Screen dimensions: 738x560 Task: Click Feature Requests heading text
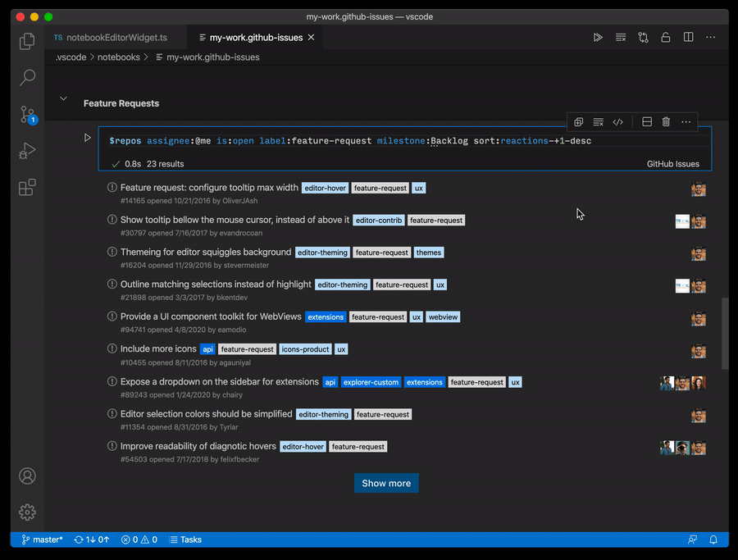(x=121, y=103)
